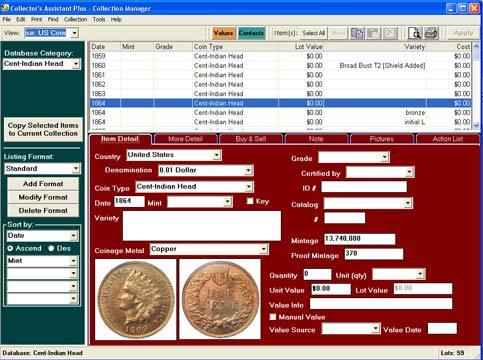Open the Tools menu
483x360 pixels.
(99, 19)
